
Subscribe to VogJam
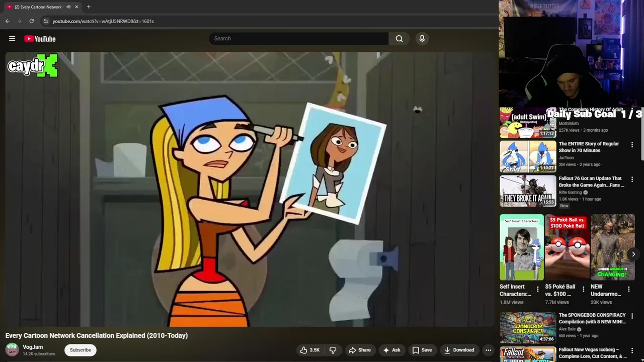[80, 350]
